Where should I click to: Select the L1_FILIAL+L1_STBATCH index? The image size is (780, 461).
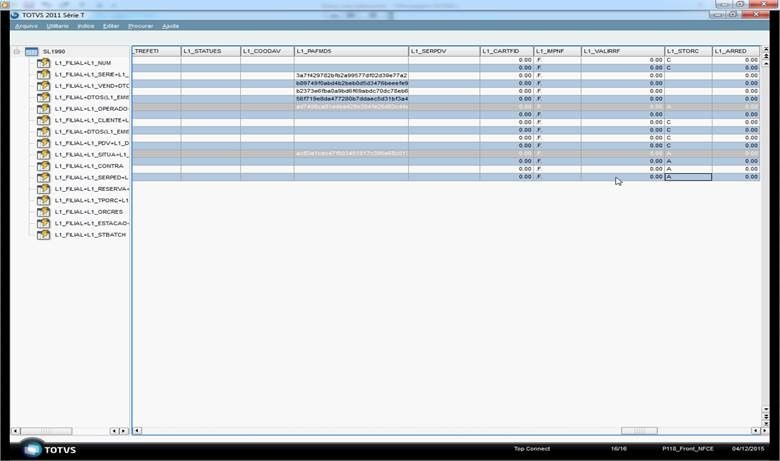90,235
